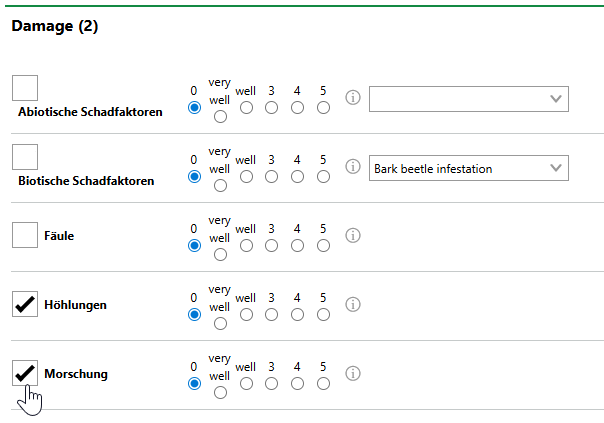Check the Abiotische Schadfaktoren checkbox

tap(25, 87)
